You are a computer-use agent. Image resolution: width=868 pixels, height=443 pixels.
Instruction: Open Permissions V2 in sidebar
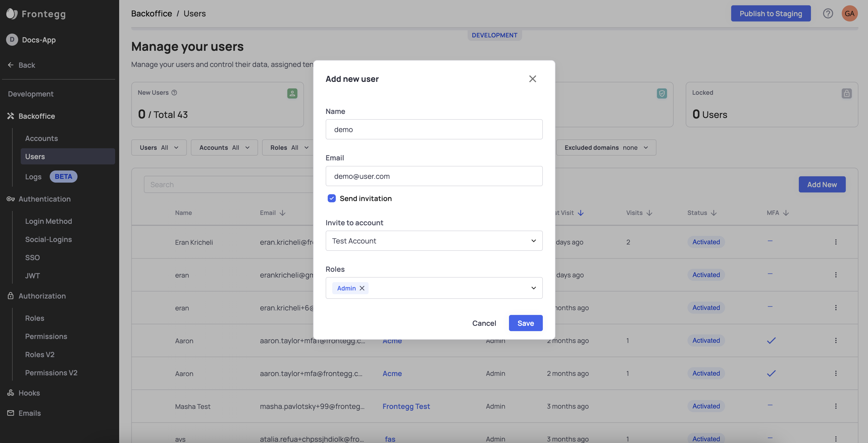coord(51,373)
